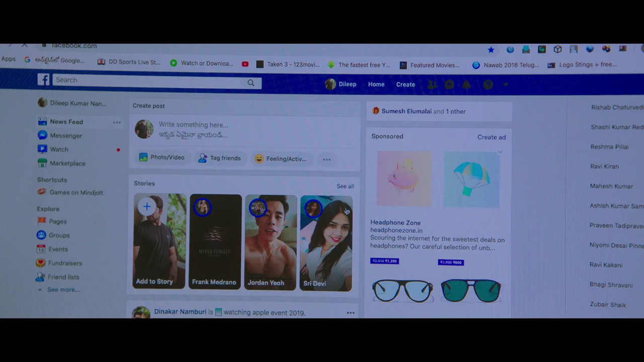
Task: Open the Apps bookmarks shortcut
Action: (8, 59)
